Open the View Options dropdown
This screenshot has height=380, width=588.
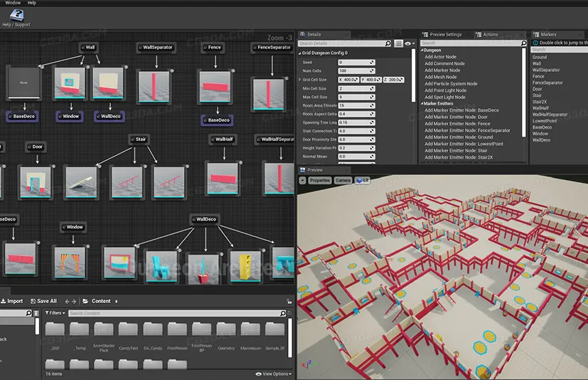[x=273, y=374]
